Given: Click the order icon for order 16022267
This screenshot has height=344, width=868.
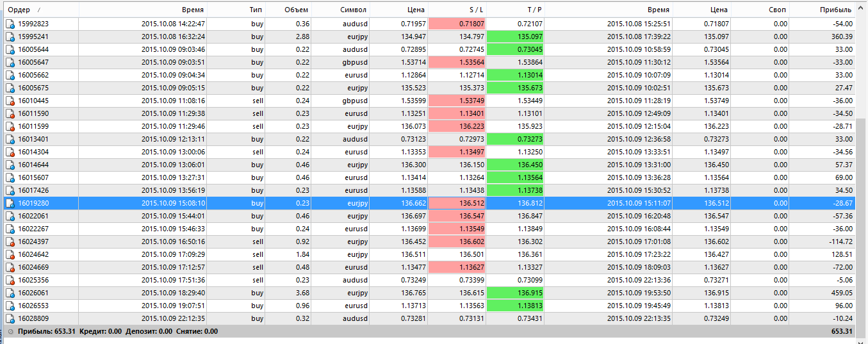Looking at the screenshot, I should [x=10, y=229].
